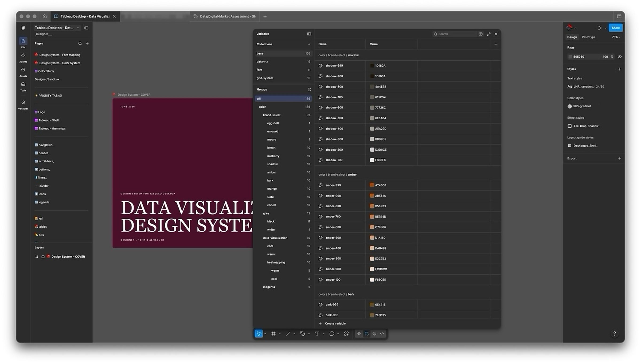Open the user avatar dropdown
Screen dimensions: 641x364
point(571,28)
